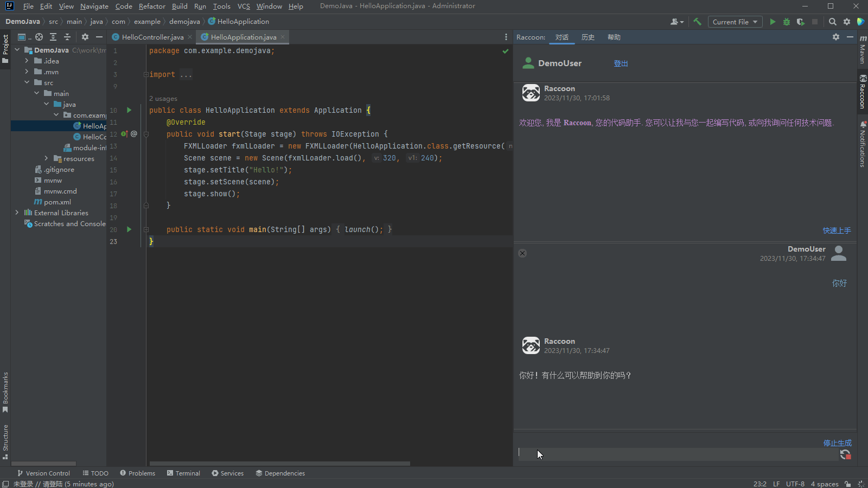Open Search Everywhere magnifier icon
Viewport: 868px width, 488px height.
pyautogui.click(x=833, y=22)
